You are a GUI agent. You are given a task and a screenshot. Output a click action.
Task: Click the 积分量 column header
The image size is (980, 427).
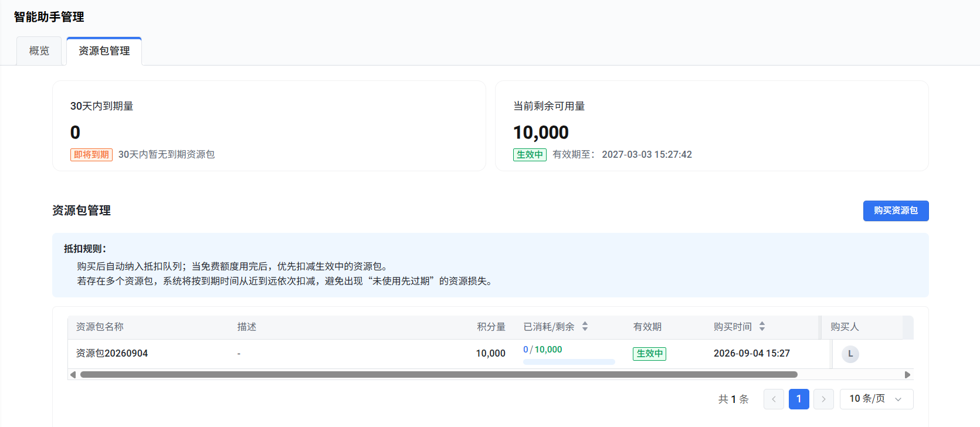491,327
